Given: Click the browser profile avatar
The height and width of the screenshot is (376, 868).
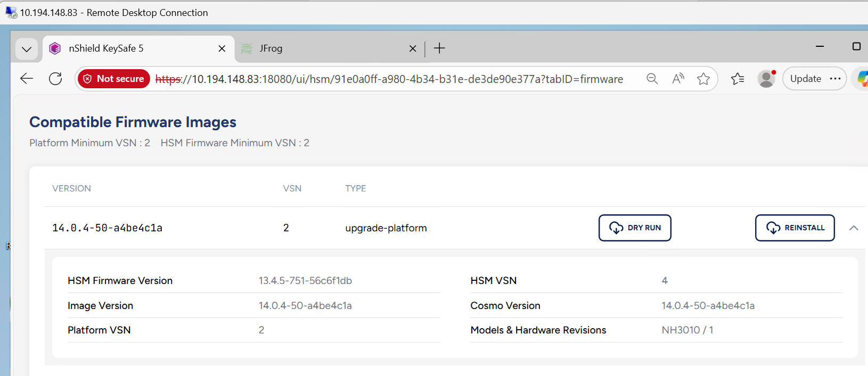Looking at the screenshot, I should tap(766, 79).
